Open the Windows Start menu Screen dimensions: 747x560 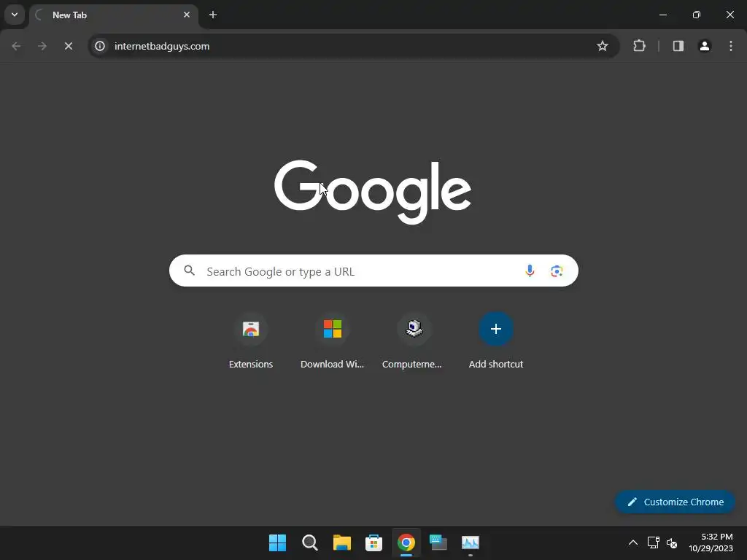coord(277,542)
